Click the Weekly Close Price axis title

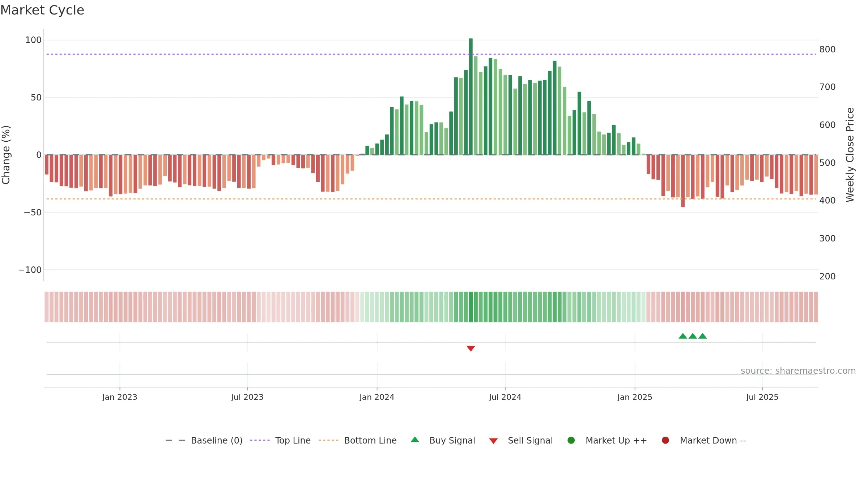coord(850,155)
